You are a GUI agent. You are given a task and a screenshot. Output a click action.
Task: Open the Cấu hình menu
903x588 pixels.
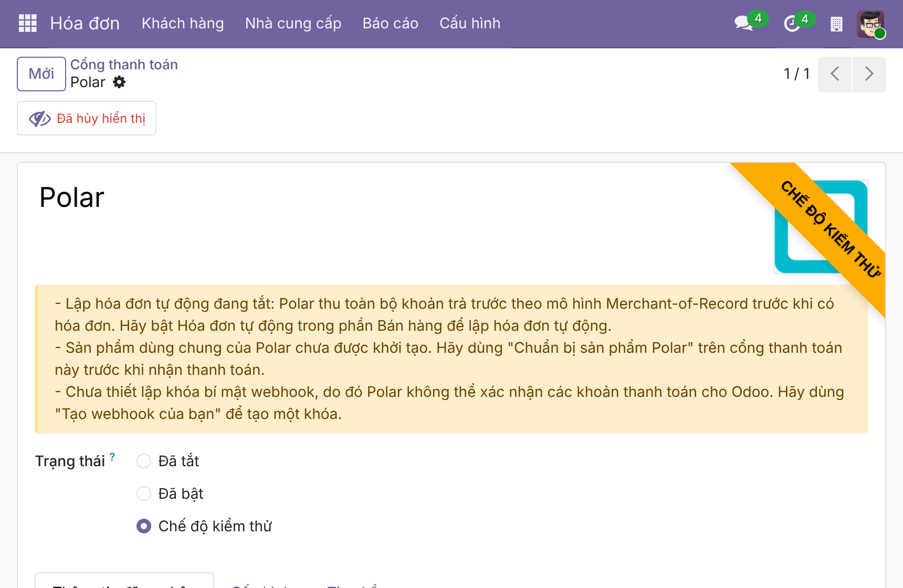coord(470,24)
